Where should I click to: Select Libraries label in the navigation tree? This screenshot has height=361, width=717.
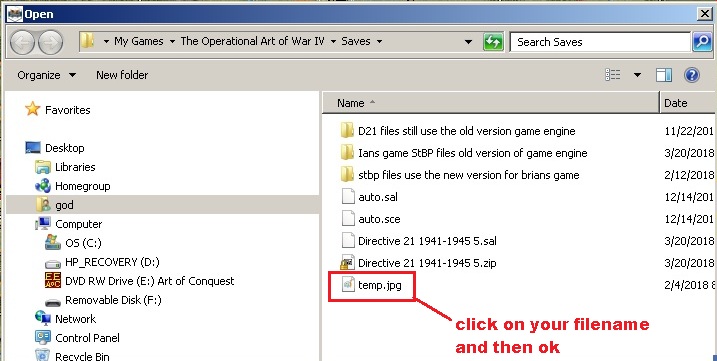tap(75, 167)
